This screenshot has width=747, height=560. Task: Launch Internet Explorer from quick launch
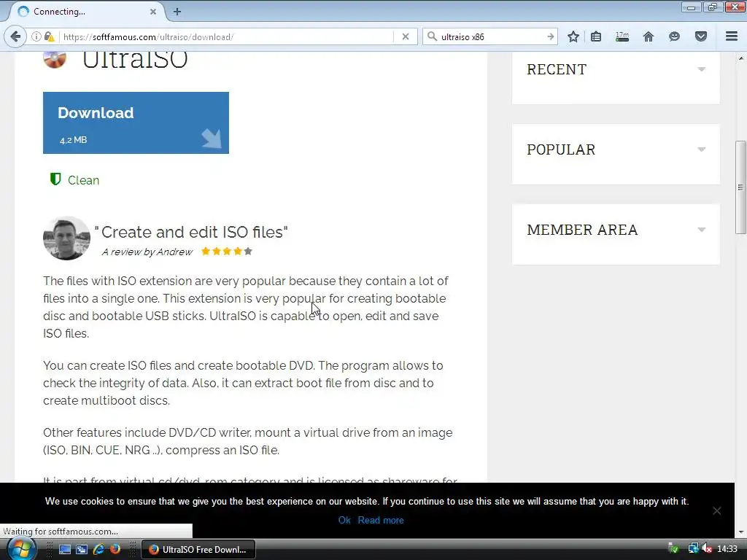pos(98,550)
